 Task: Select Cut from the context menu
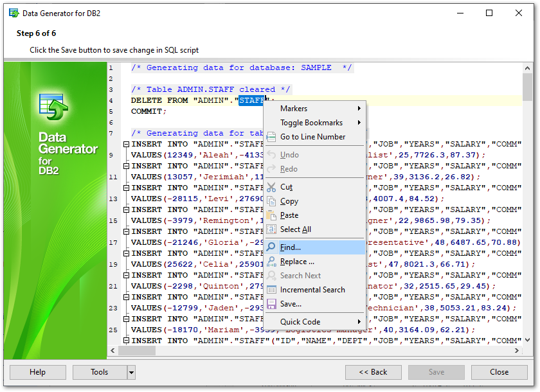click(x=314, y=187)
